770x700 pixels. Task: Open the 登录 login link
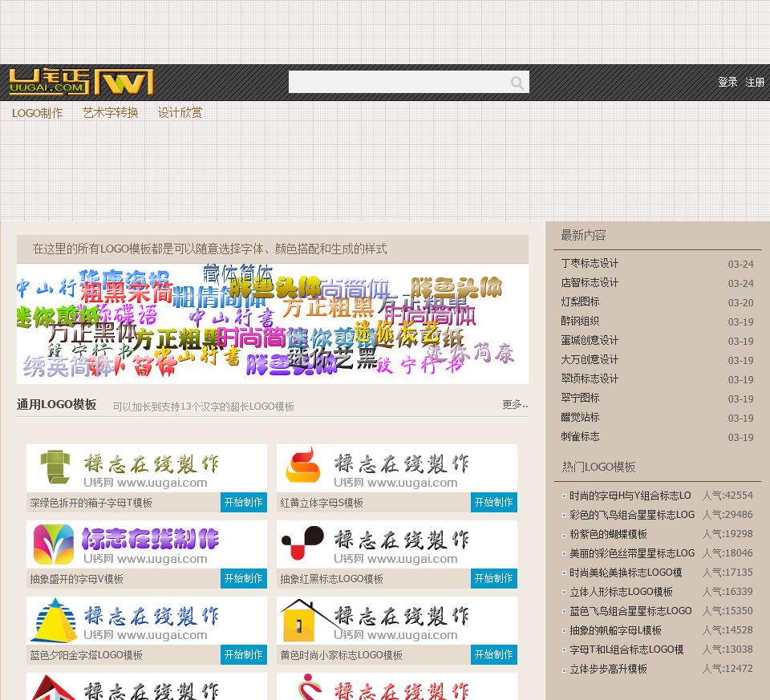click(727, 82)
